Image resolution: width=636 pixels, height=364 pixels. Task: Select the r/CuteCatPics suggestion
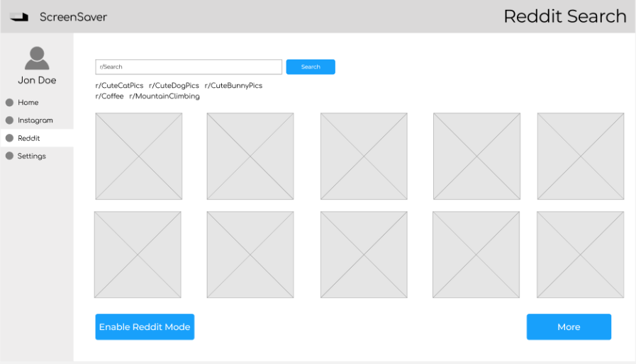pos(119,86)
